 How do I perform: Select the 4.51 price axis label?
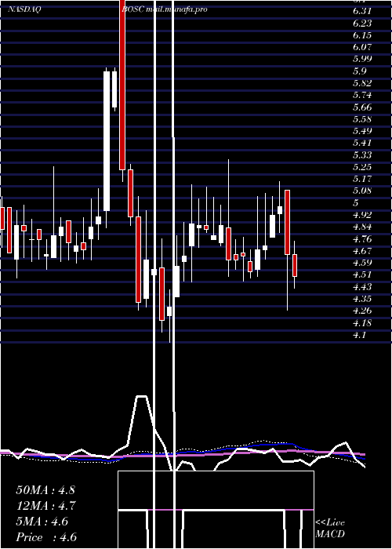[362, 274]
